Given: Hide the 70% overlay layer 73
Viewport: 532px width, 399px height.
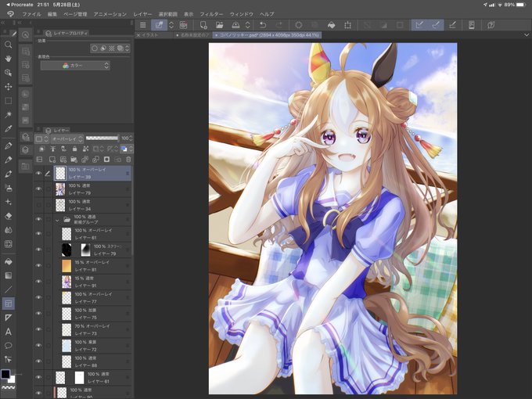Looking at the screenshot, I should click(38, 329).
